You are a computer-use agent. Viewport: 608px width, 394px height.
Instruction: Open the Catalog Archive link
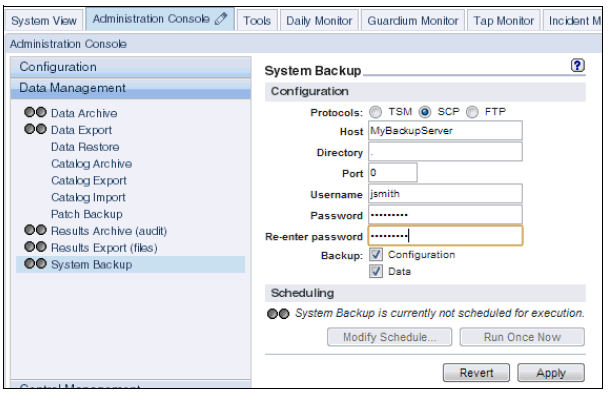[x=91, y=164]
